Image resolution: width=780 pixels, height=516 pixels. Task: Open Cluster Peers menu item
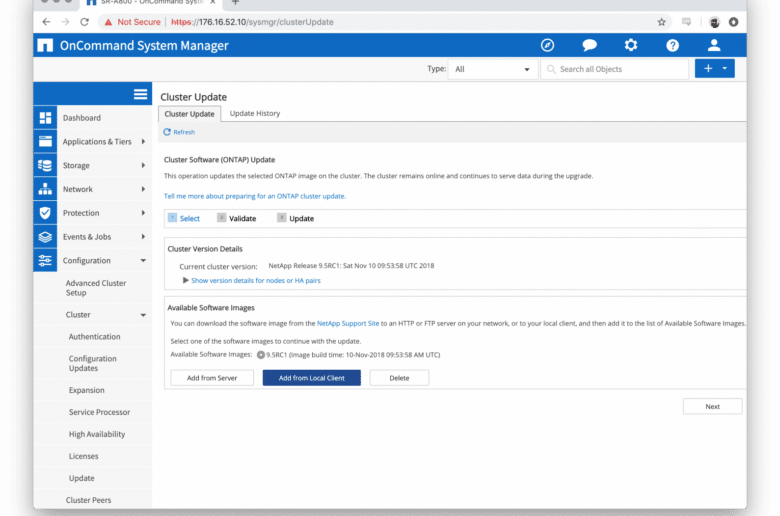click(x=89, y=500)
